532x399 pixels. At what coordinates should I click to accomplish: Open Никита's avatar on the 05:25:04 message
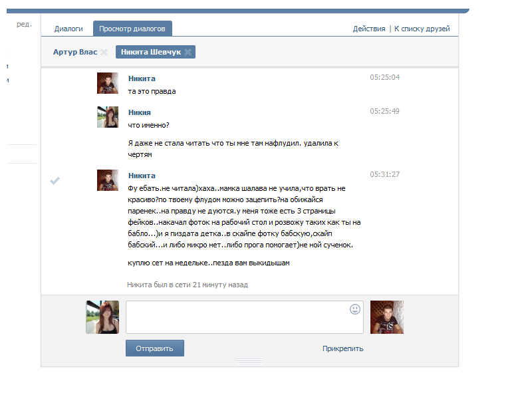pyautogui.click(x=108, y=83)
